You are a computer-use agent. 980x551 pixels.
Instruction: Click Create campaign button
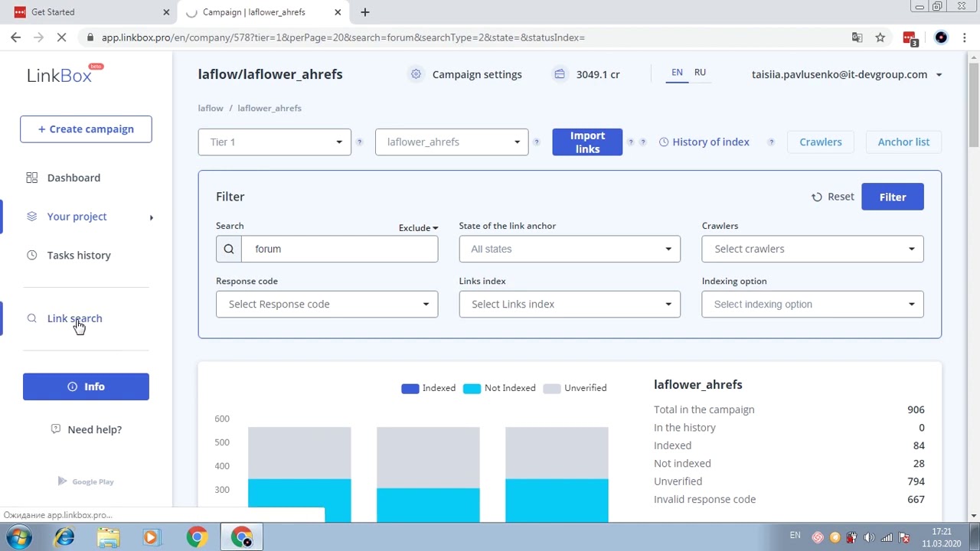click(86, 129)
